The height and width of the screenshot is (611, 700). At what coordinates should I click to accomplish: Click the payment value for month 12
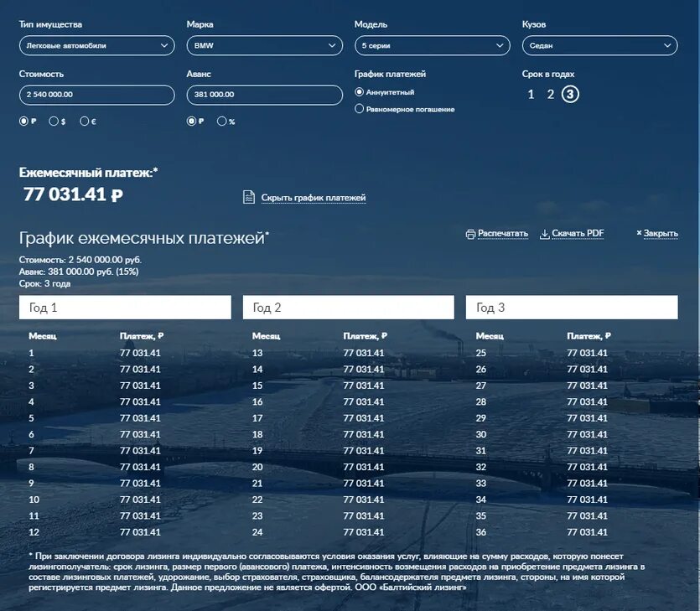click(x=140, y=532)
